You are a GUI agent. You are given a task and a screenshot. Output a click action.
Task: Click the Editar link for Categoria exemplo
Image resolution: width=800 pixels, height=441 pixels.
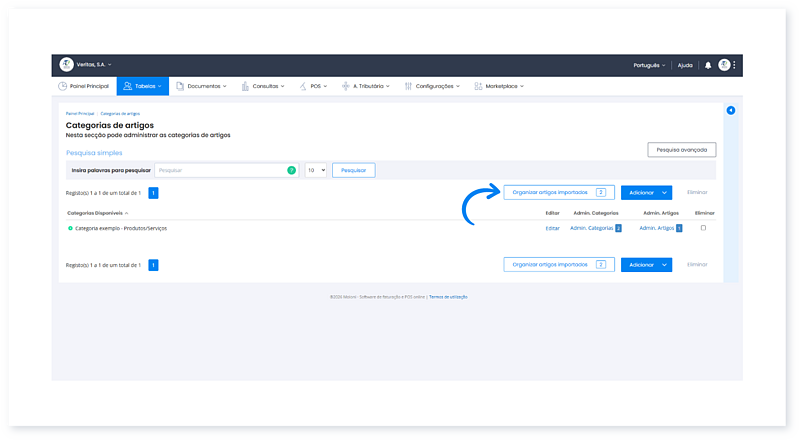(x=552, y=228)
